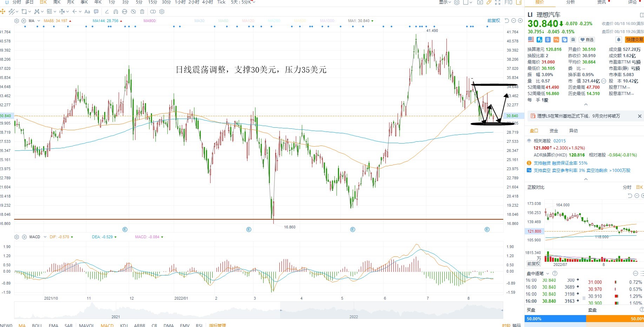The width and height of the screenshot is (644, 327).
Task: Toggle 自选 watchlist heart button
Action: click(x=586, y=40)
